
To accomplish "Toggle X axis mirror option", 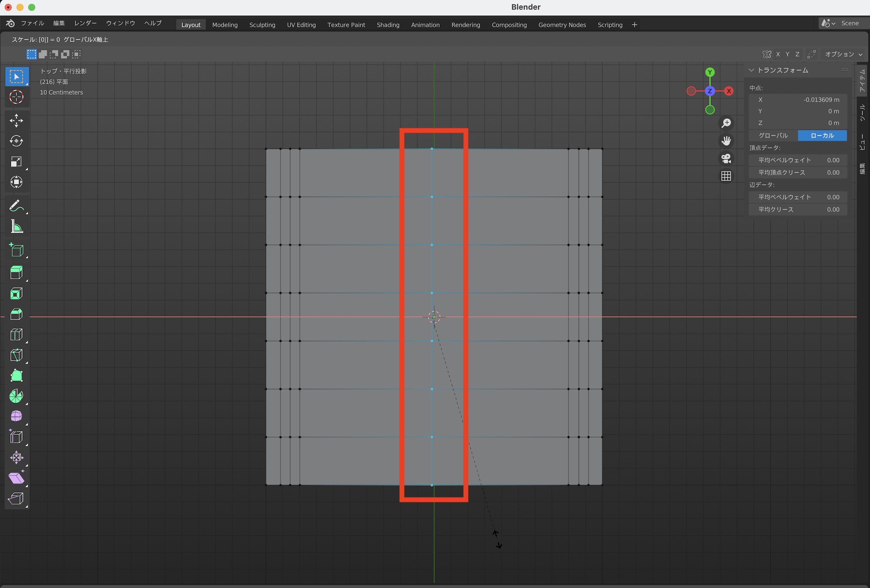I will coord(778,54).
